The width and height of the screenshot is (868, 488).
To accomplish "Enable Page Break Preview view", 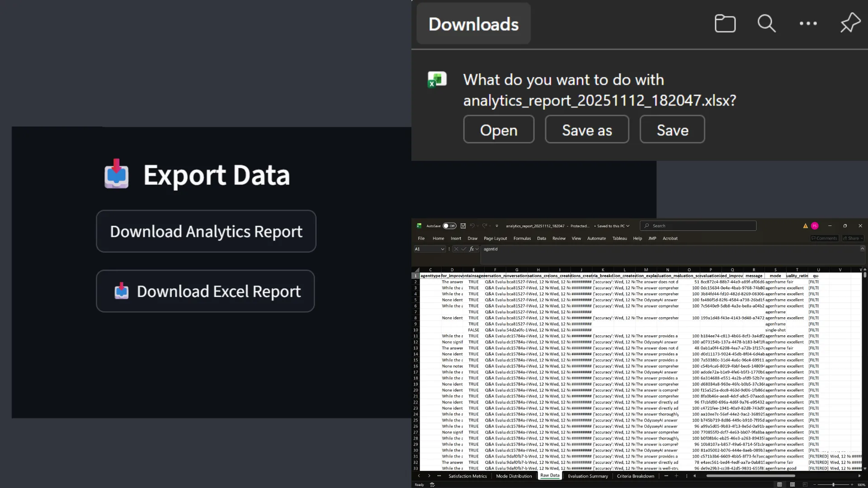I will [x=805, y=484].
